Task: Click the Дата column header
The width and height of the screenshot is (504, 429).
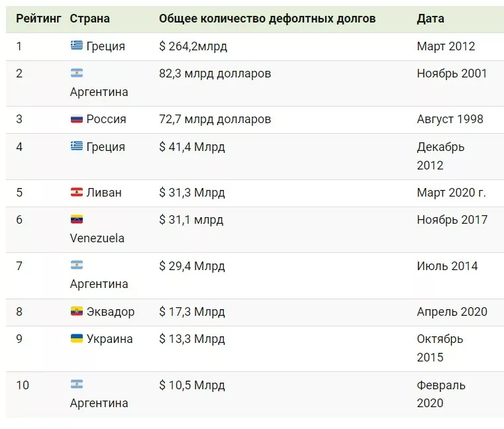Action: click(430, 19)
